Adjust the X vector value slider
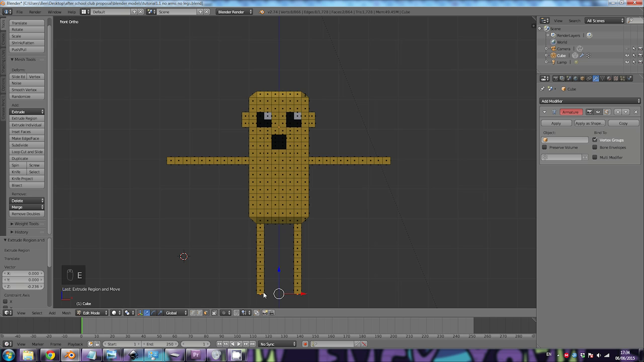Viewport: 644px width, 362px height. [x=23, y=274]
